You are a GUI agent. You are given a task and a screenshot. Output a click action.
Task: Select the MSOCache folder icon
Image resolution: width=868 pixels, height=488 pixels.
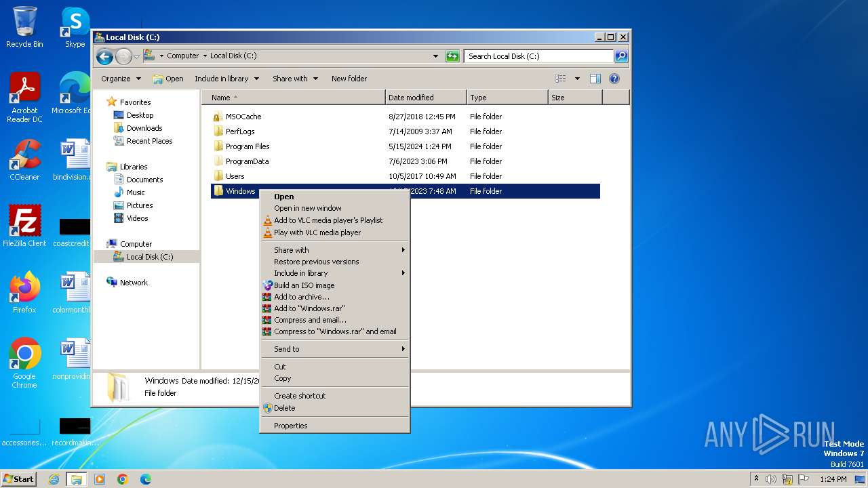click(218, 117)
